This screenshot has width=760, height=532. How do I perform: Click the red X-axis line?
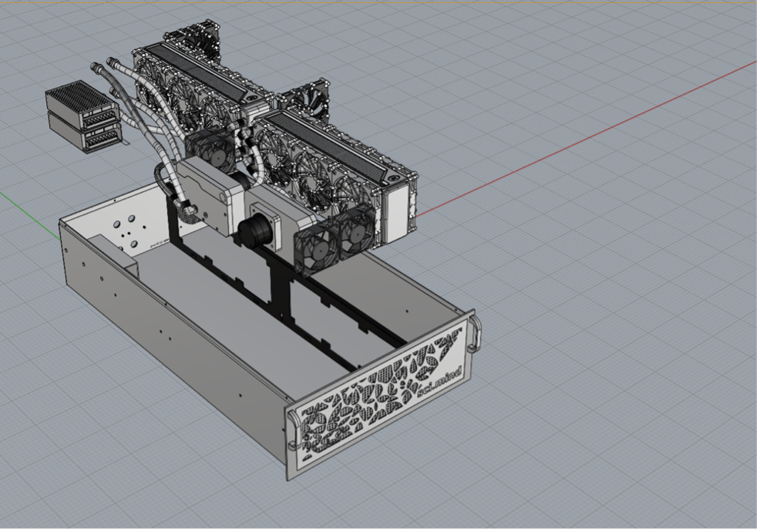click(587, 137)
